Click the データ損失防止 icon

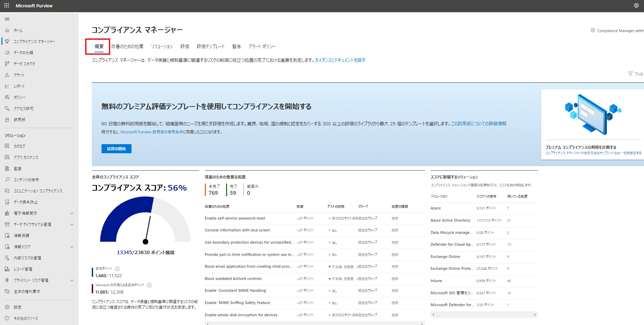7,202
